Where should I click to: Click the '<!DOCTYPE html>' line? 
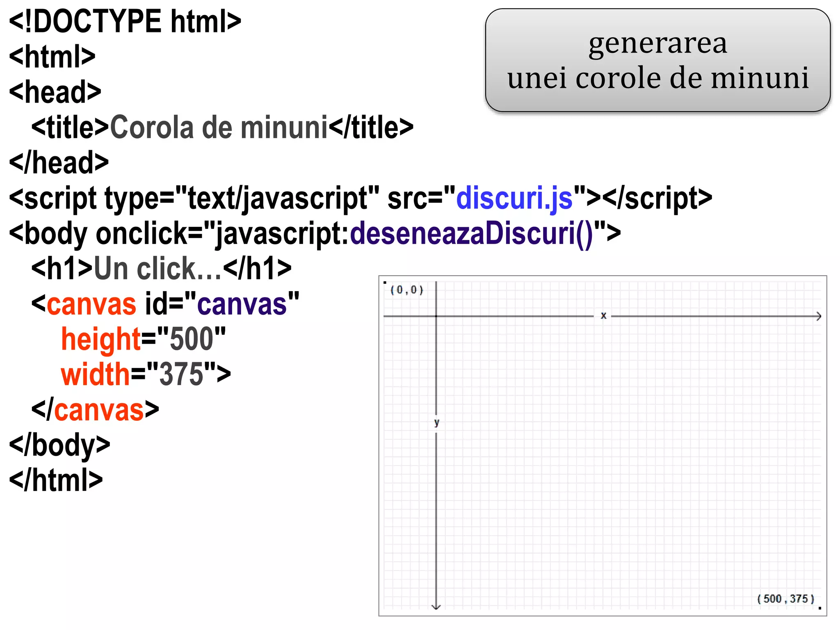(125, 21)
